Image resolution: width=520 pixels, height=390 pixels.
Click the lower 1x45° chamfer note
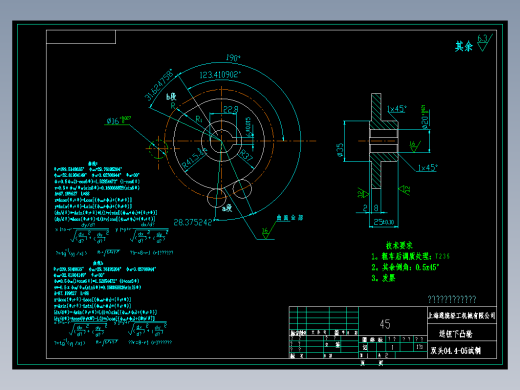point(428,168)
